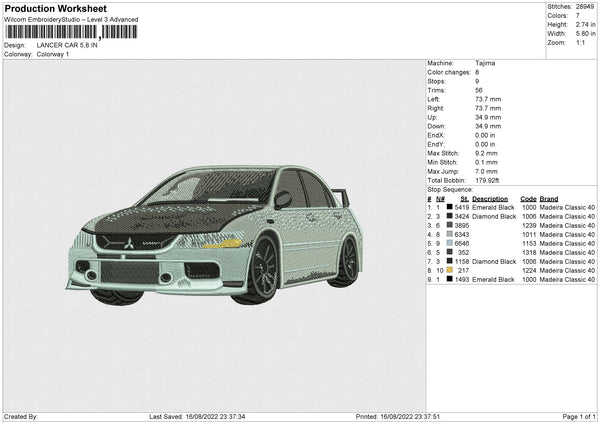The height and width of the screenshot is (424, 600).
Task: Select the Width value '5.80 in'
Action: tap(585, 34)
